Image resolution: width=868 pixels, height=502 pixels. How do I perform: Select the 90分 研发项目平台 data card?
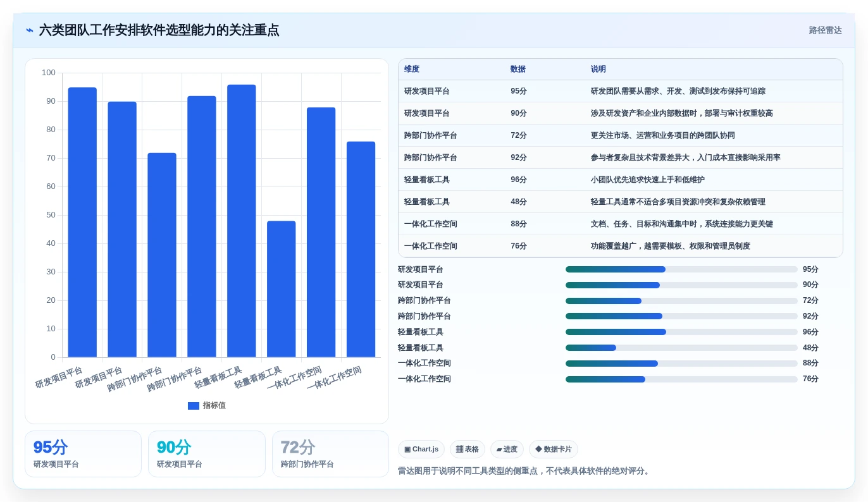pyautogui.click(x=207, y=454)
